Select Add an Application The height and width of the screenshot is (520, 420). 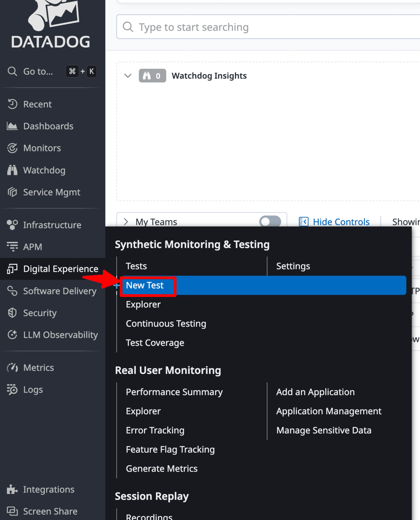click(x=316, y=392)
